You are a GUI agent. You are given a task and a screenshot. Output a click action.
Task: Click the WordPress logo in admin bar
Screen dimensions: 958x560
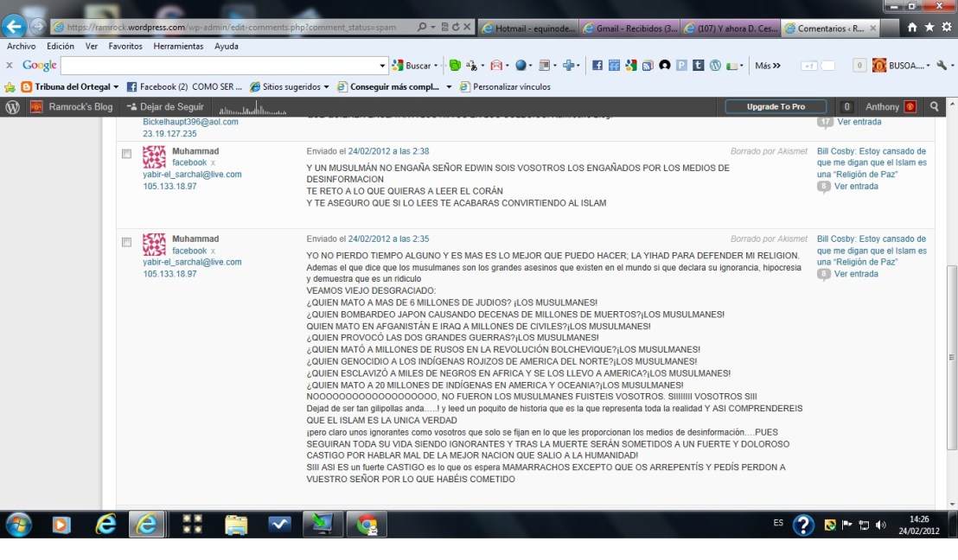(x=12, y=107)
